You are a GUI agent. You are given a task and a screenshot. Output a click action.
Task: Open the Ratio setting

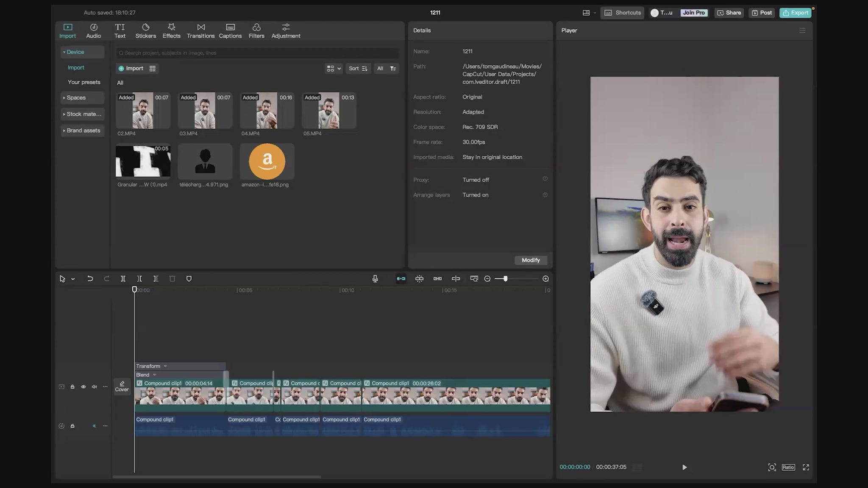(x=788, y=467)
